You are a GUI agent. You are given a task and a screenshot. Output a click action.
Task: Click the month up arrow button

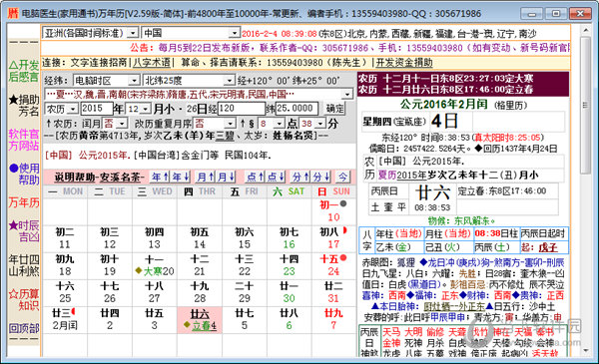206,178
